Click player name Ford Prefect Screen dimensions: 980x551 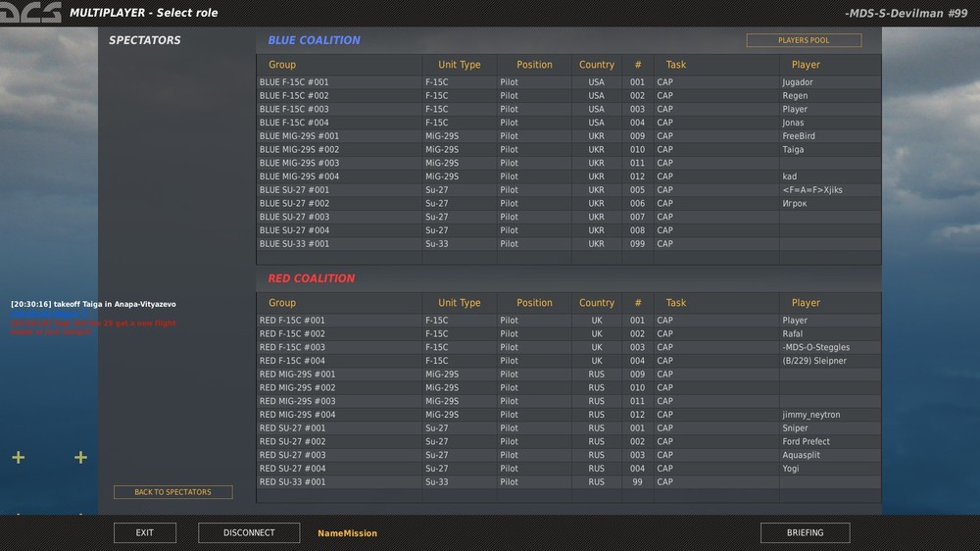pyautogui.click(x=807, y=441)
